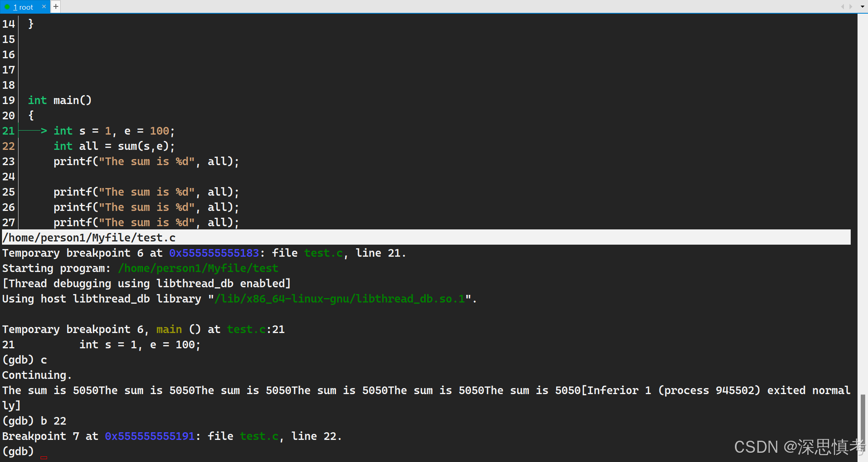Close the '1 root' session tab
This screenshot has height=462, width=868.
(44, 6)
